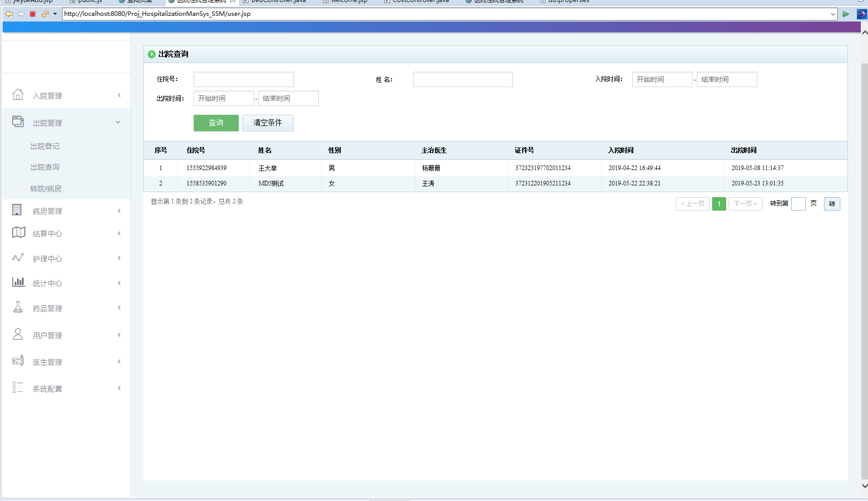The image size is (868, 501).
Task: Expand the 系统配置 menu chevron
Action: (x=119, y=388)
